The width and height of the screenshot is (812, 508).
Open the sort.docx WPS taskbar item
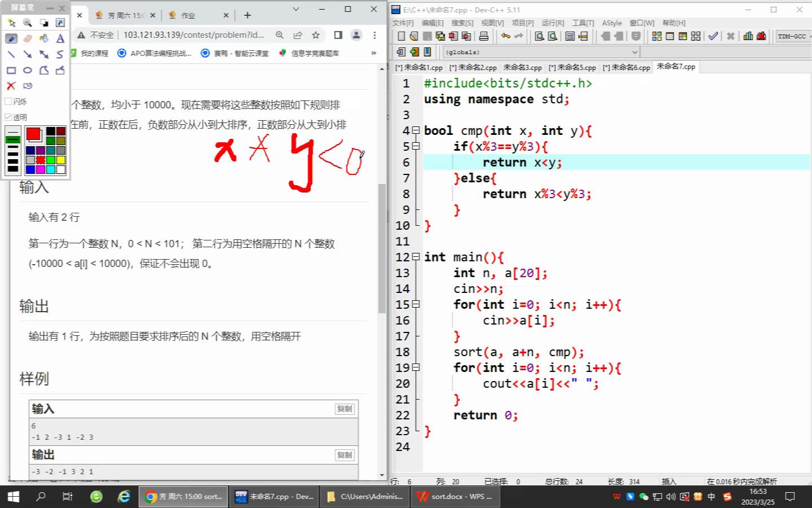(x=456, y=497)
